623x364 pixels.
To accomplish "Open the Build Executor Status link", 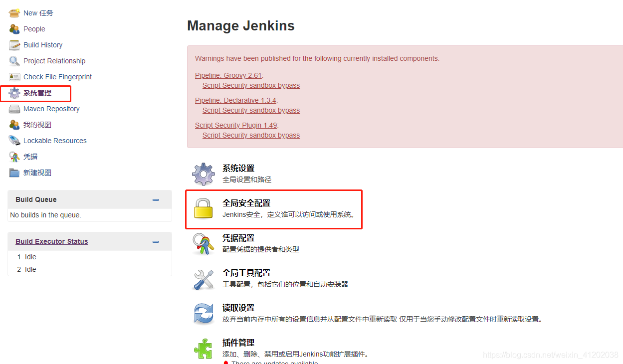I will click(51, 241).
